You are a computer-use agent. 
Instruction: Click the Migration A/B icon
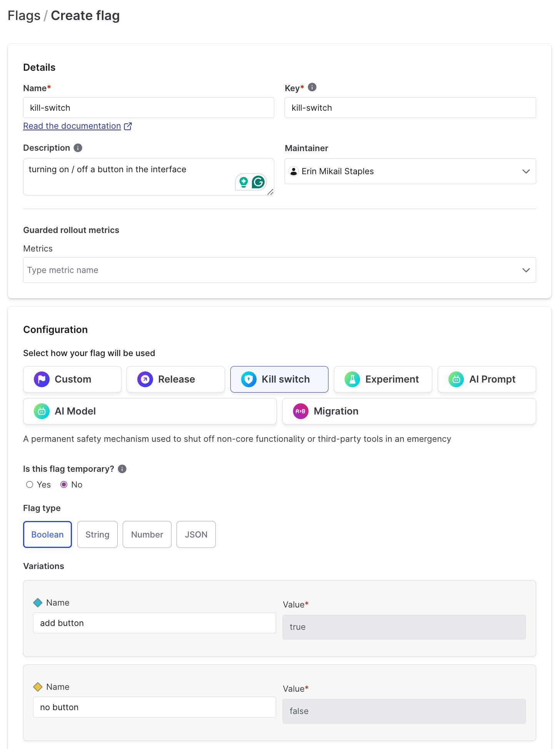300,411
